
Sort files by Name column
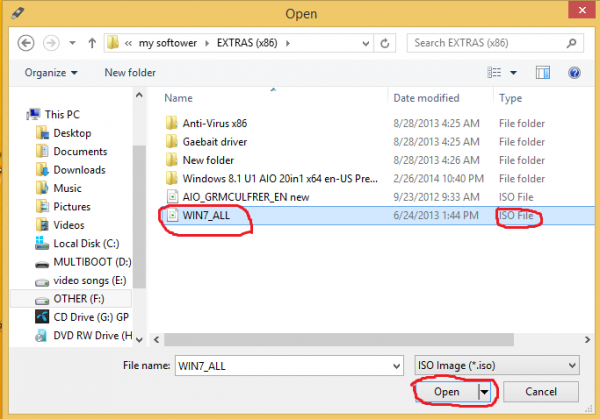click(178, 98)
